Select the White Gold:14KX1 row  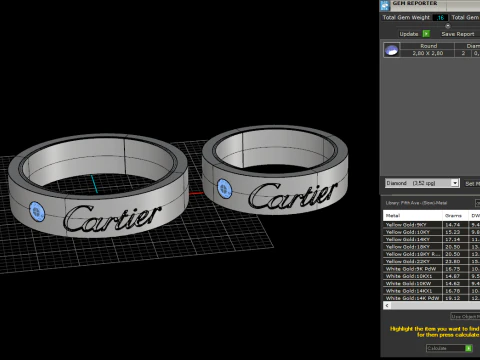point(431,291)
